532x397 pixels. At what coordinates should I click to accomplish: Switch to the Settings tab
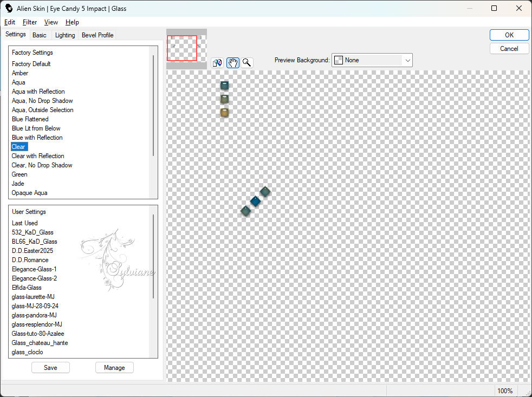point(15,34)
